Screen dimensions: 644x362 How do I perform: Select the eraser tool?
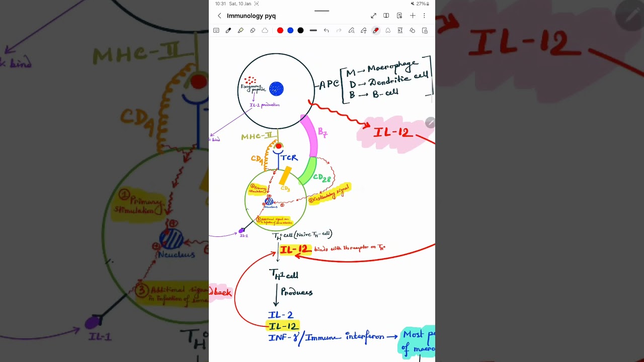tap(253, 31)
